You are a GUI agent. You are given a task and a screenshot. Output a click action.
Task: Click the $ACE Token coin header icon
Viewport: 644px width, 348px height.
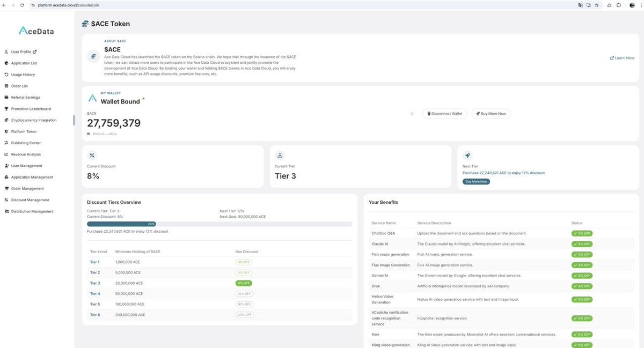pos(85,24)
